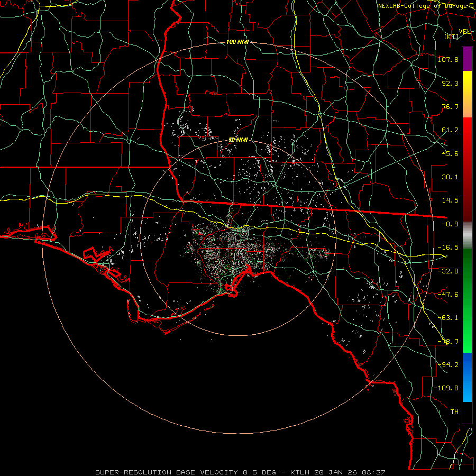Pick the red segment of the color bar
476x476 pixels.
(467, 169)
